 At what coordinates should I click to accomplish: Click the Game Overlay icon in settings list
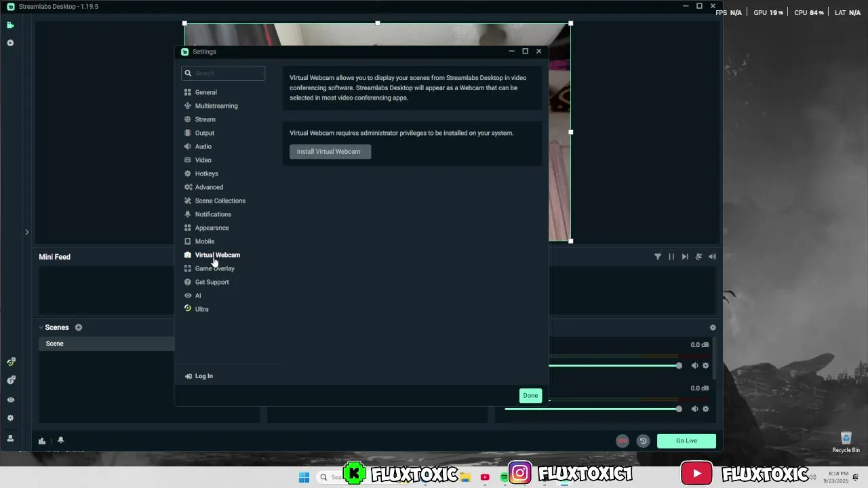tap(188, 268)
